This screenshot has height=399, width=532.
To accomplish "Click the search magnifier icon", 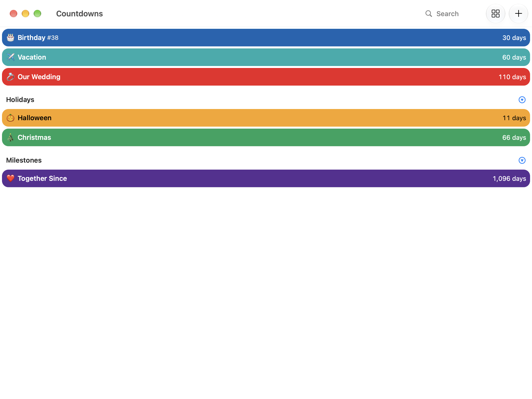I will 429,14.
